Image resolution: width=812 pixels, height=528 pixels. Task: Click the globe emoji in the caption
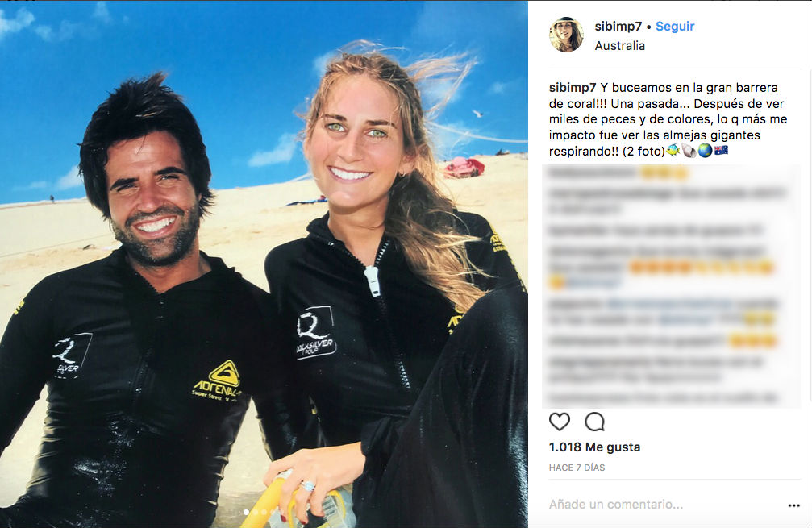coord(705,151)
